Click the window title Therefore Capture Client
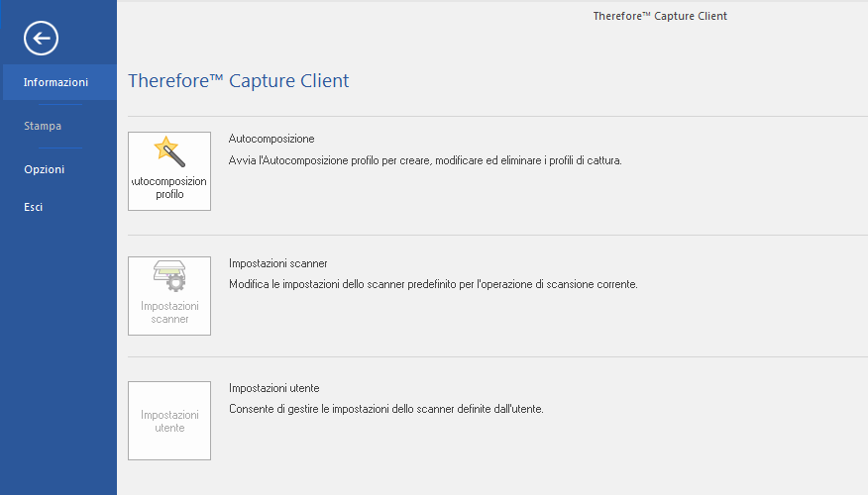868x495 pixels. [x=660, y=16]
